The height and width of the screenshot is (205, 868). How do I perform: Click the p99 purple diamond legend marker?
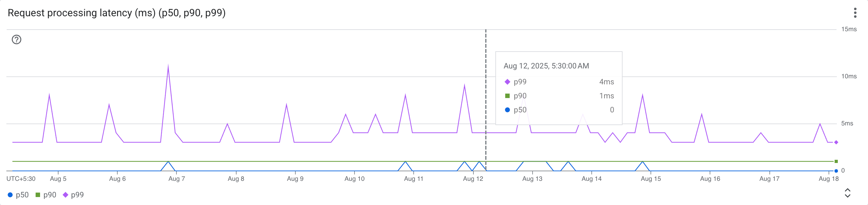coord(65,194)
